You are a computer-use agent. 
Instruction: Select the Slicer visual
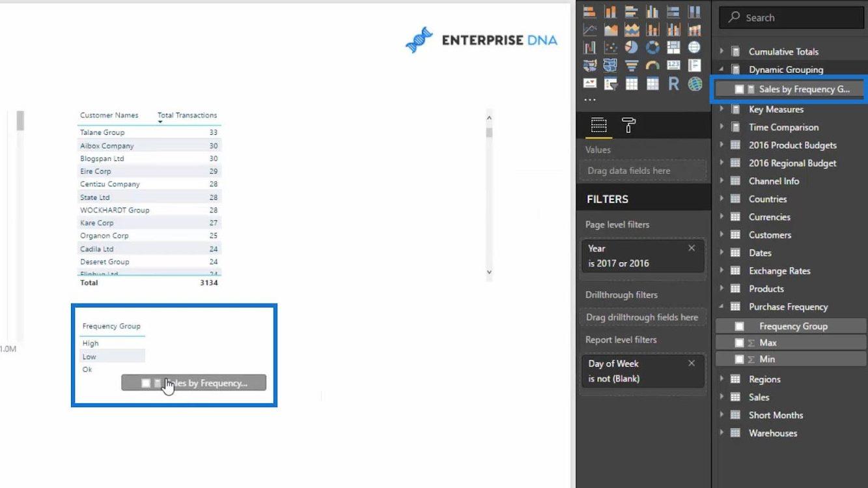click(x=610, y=83)
